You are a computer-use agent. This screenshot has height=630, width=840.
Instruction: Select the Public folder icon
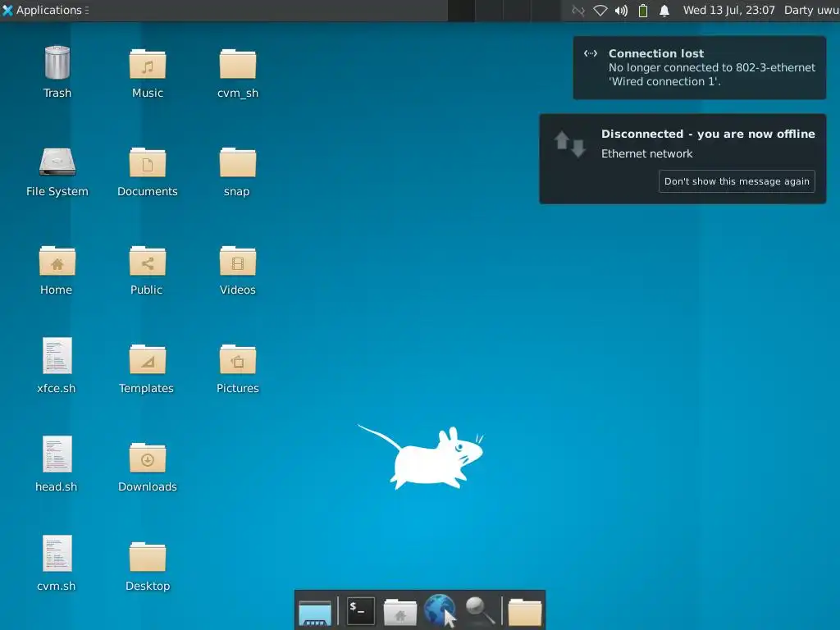148,261
